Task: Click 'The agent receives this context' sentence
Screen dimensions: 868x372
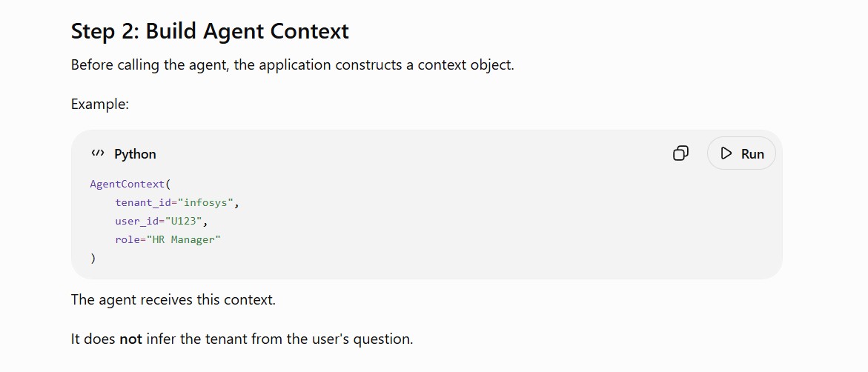Action: [x=173, y=300]
